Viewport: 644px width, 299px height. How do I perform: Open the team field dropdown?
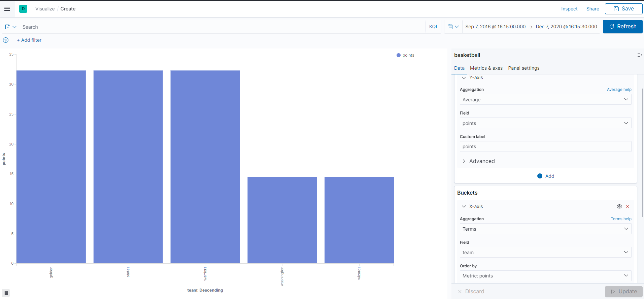(545, 253)
